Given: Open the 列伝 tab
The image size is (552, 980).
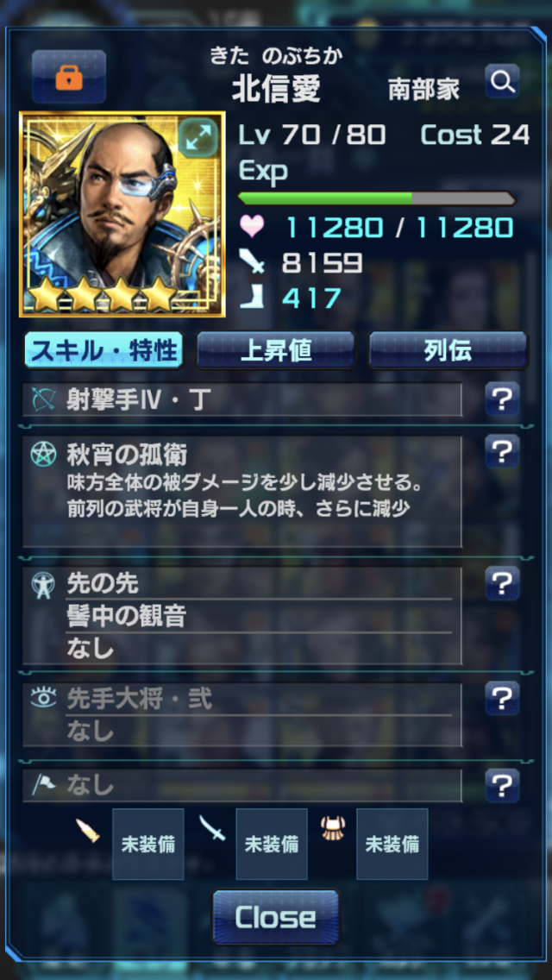Looking at the screenshot, I should tap(448, 350).
